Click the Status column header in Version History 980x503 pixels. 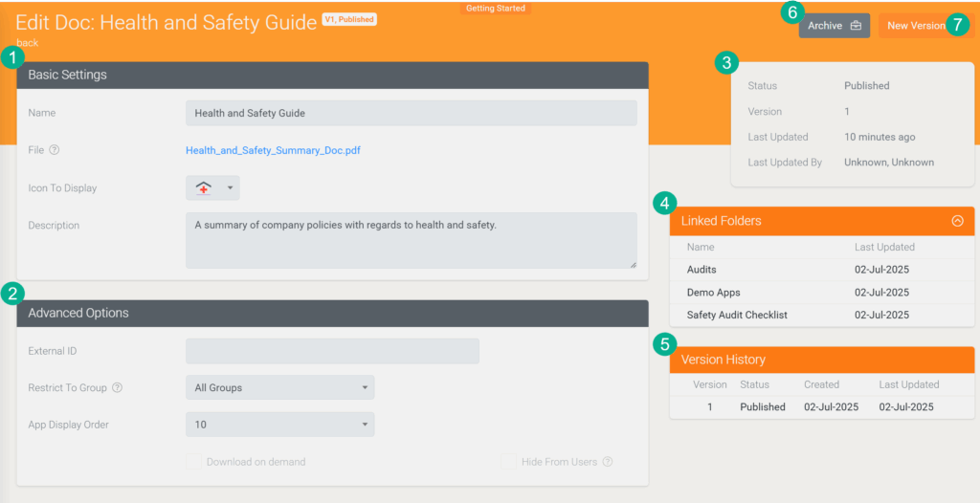754,384
